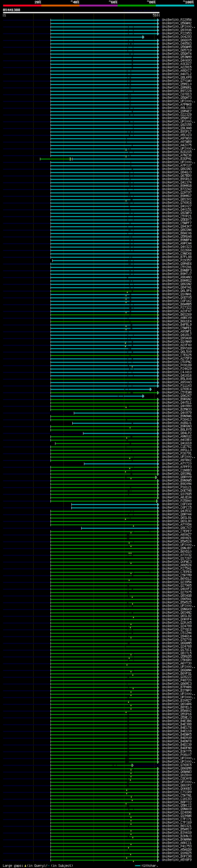Image resolution: width=197 pixels, height=868 pixels.
Task: Select hit label UniRef100_A2ZH15
Action: 177,67
